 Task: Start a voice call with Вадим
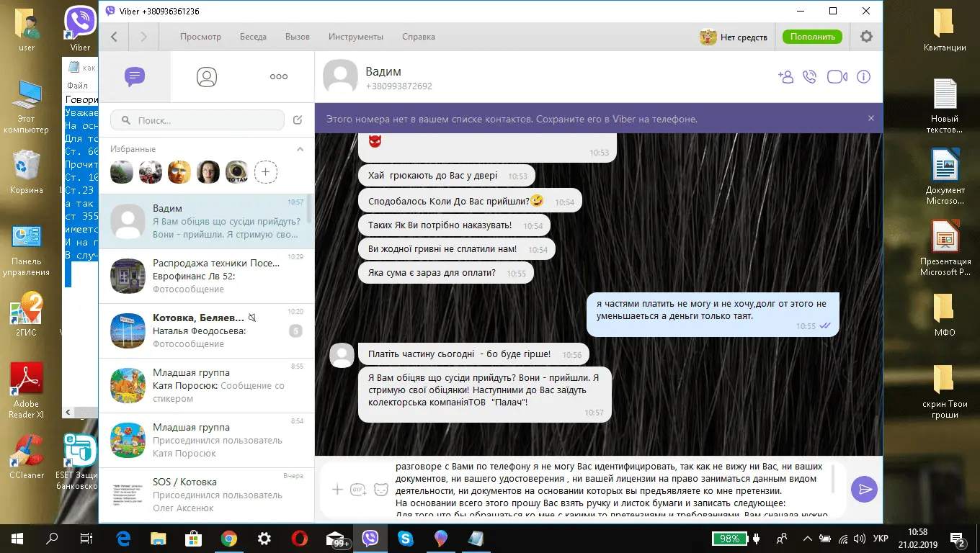pyautogui.click(x=810, y=77)
